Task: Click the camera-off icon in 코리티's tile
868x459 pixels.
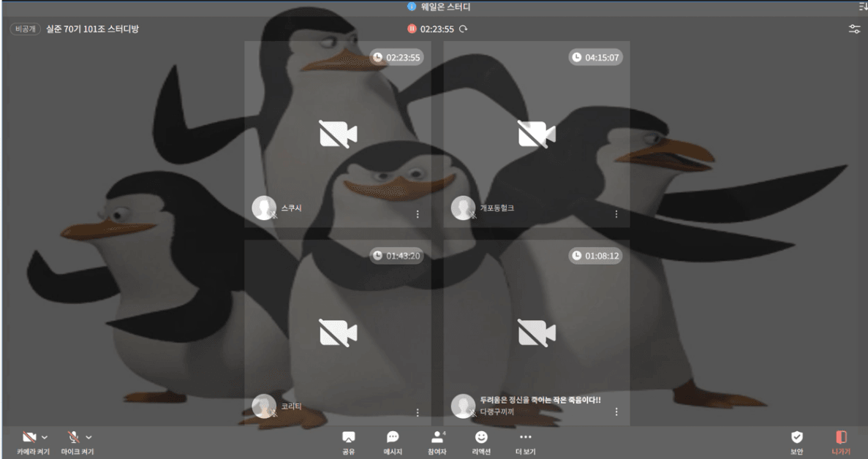Action: (x=339, y=333)
